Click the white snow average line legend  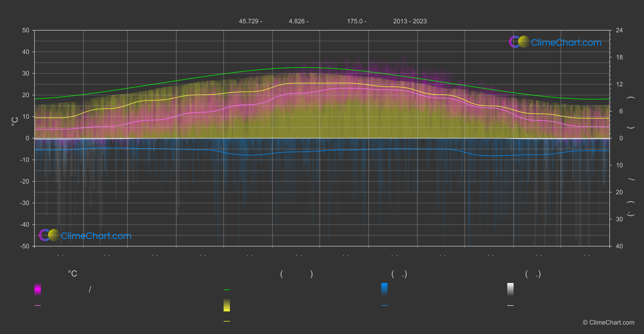click(511, 306)
